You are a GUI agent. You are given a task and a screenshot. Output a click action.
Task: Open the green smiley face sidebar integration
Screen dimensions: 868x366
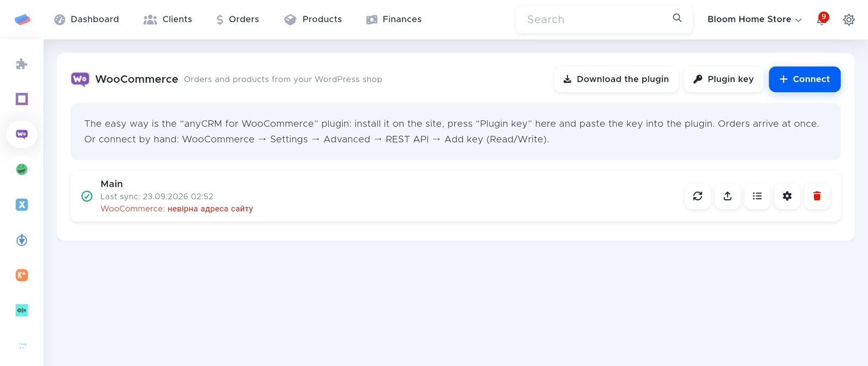22,169
